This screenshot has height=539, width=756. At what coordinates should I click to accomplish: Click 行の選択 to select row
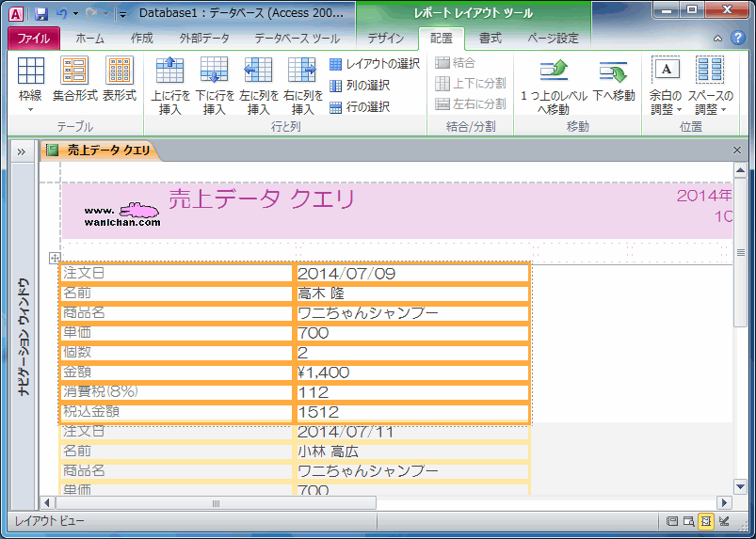[x=360, y=107]
